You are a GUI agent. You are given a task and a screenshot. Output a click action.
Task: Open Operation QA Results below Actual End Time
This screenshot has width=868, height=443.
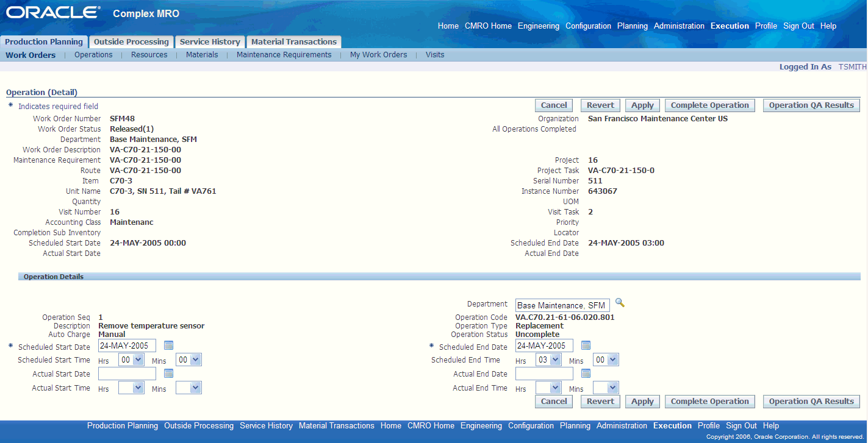pos(811,402)
